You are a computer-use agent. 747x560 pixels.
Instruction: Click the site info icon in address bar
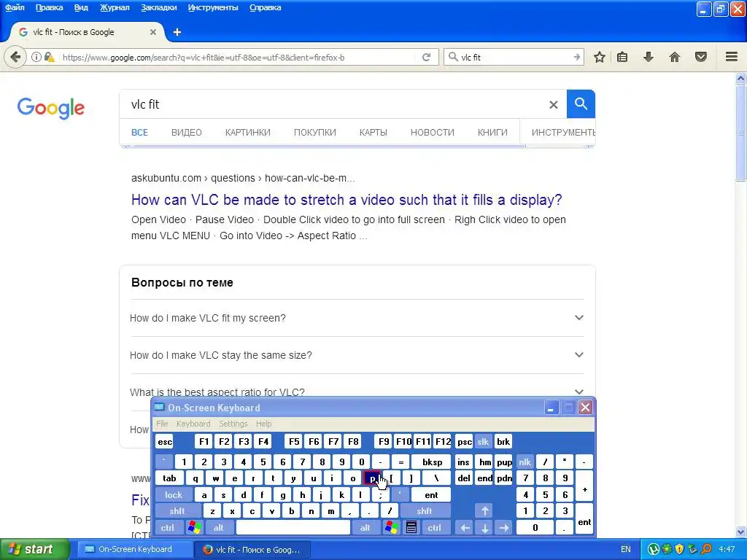[36, 57]
